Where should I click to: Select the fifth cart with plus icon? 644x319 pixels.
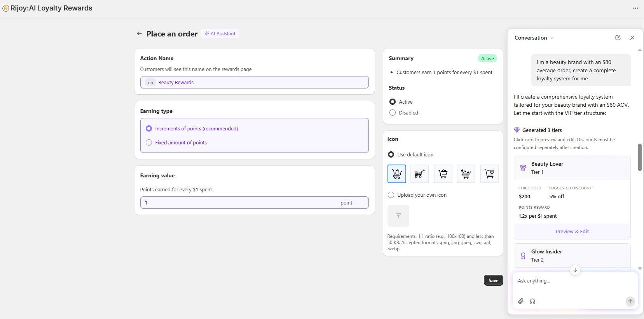489,174
